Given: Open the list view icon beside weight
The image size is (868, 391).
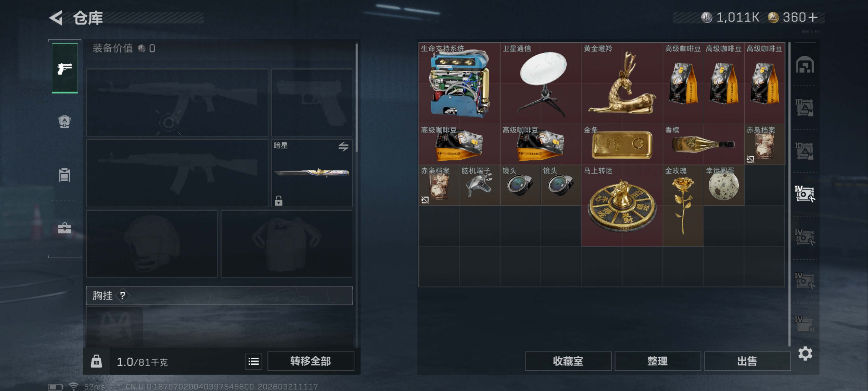Looking at the screenshot, I should click(x=253, y=362).
